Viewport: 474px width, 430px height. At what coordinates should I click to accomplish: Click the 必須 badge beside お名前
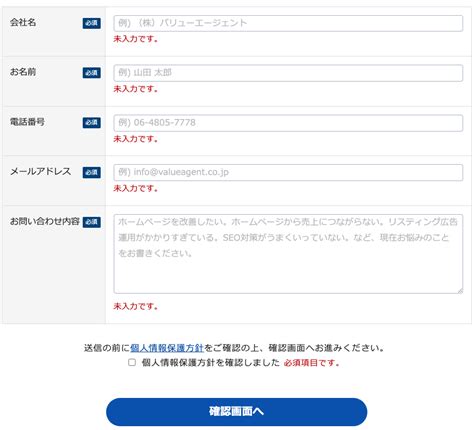(x=92, y=73)
